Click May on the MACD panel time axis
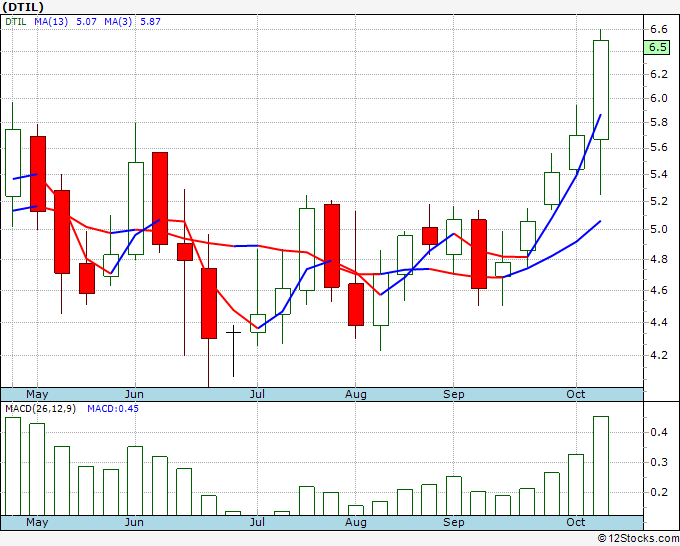This screenshot has width=680, height=546. (37, 522)
